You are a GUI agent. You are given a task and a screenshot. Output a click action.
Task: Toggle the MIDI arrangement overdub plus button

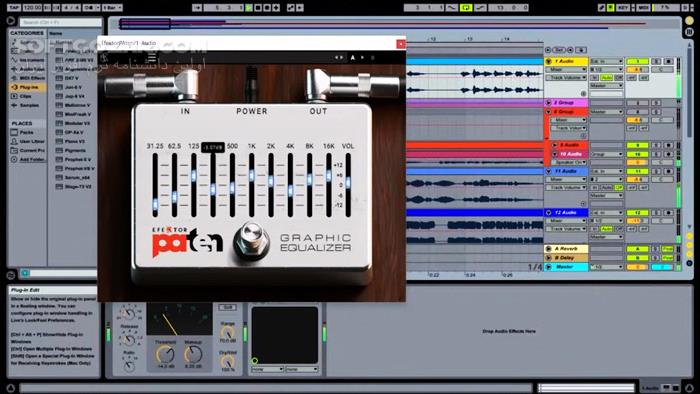[x=276, y=8]
